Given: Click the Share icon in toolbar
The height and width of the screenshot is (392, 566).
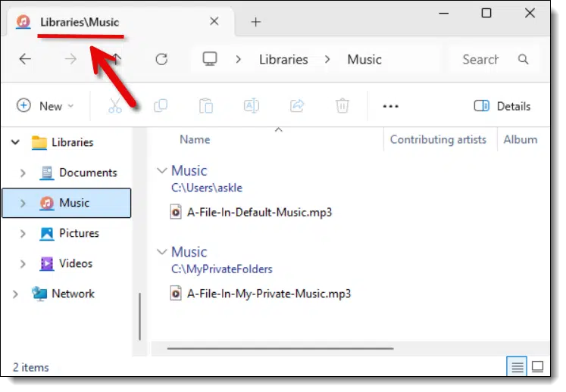Looking at the screenshot, I should 297,106.
